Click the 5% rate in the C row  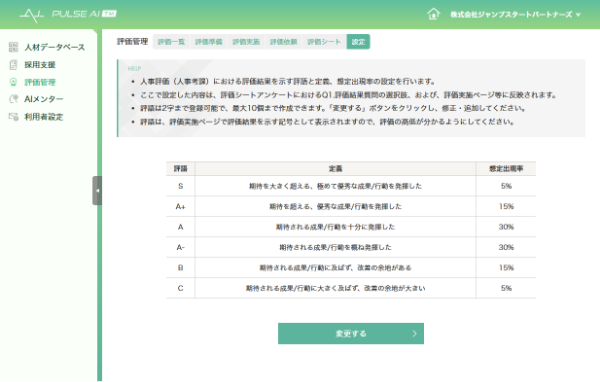coord(506,288)
